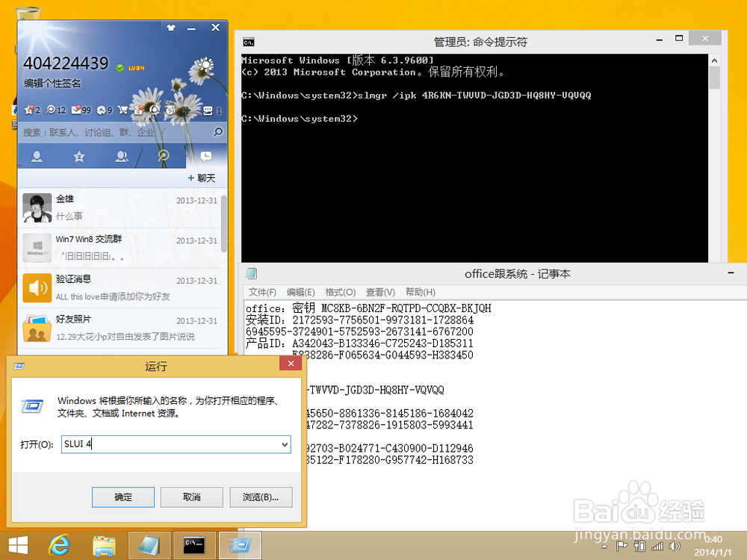Click the 安装ID line in Notepad
This screenshot has width=747, height=560.
pyautogui.click(x=360, y=320)
